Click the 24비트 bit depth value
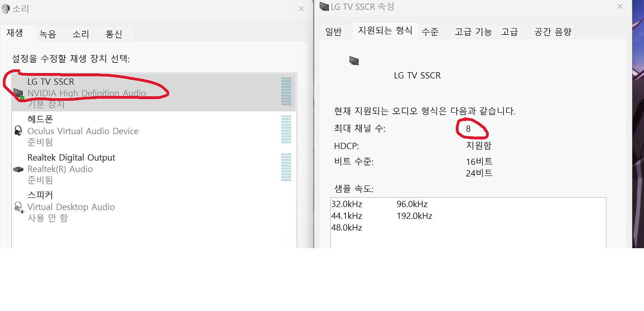Viewport: 644px width, 311px height. tap(479, 173)
